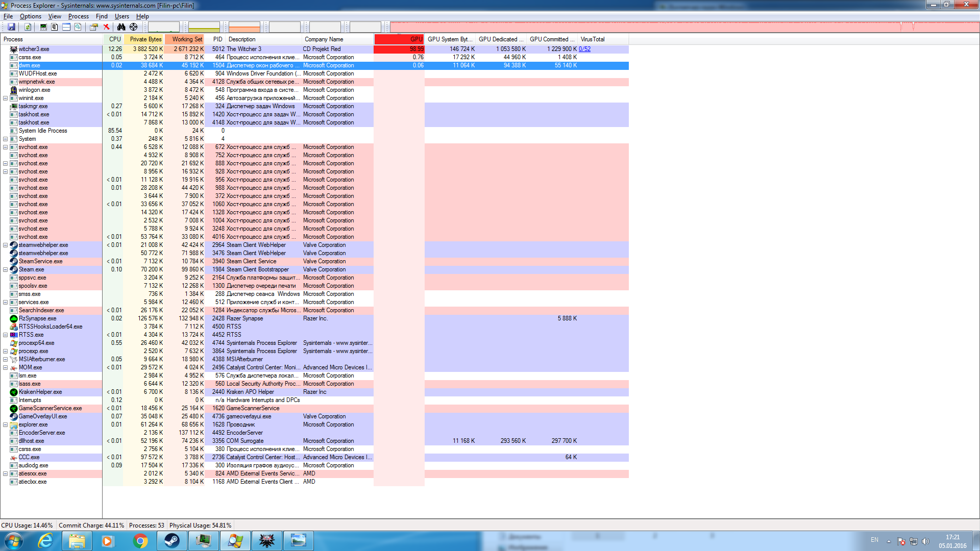The height and width of the screenshot is (551, 980).
Task: Click the Properties toolbar icon
Action: (94, 27)
